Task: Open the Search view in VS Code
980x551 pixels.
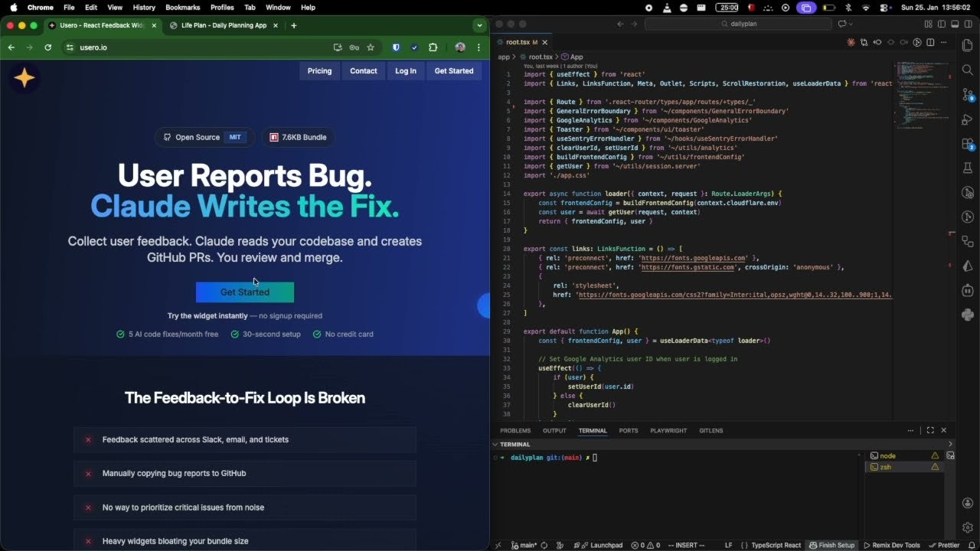Action: (968, 70)
